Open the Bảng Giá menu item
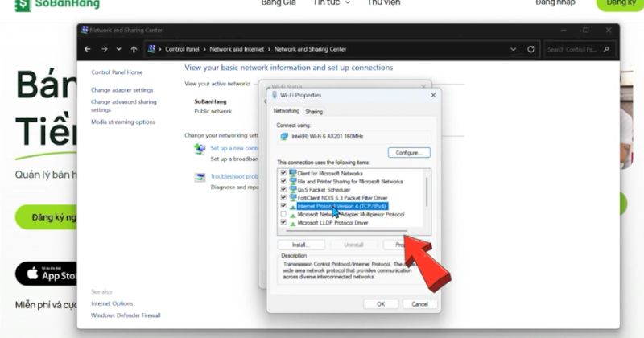The height and width of the screenshot is (338, 644). 279,3
